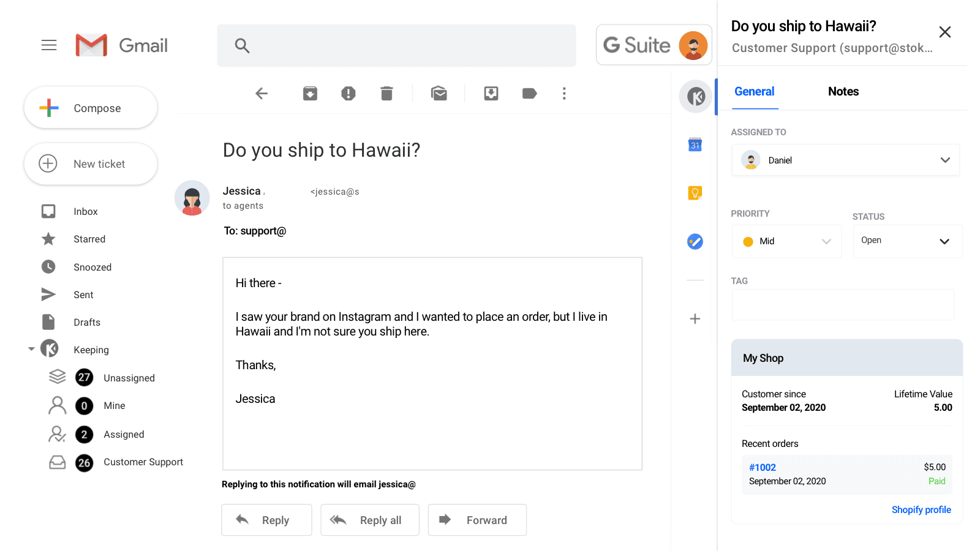Open more email actions menu
This screenshot has width=980, height=551.
[564, 93]
